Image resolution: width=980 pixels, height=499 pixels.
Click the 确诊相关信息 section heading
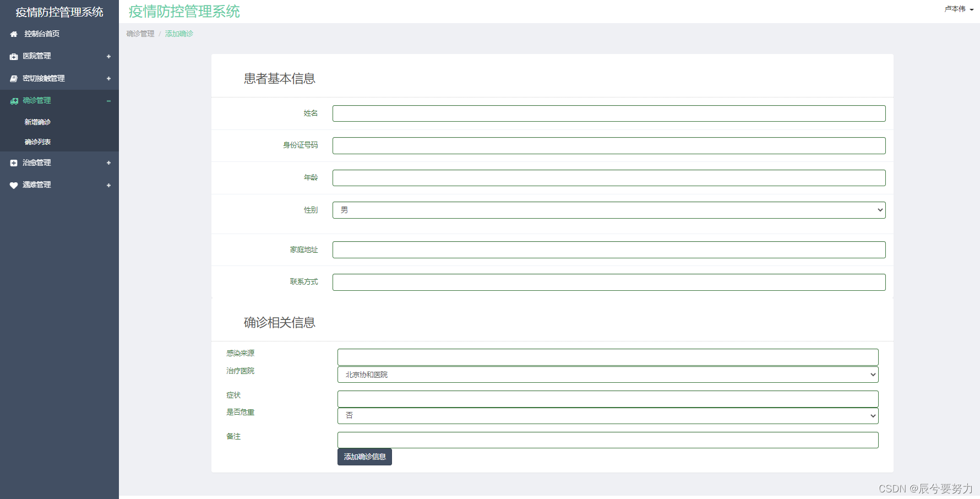[x=280, y=323]
